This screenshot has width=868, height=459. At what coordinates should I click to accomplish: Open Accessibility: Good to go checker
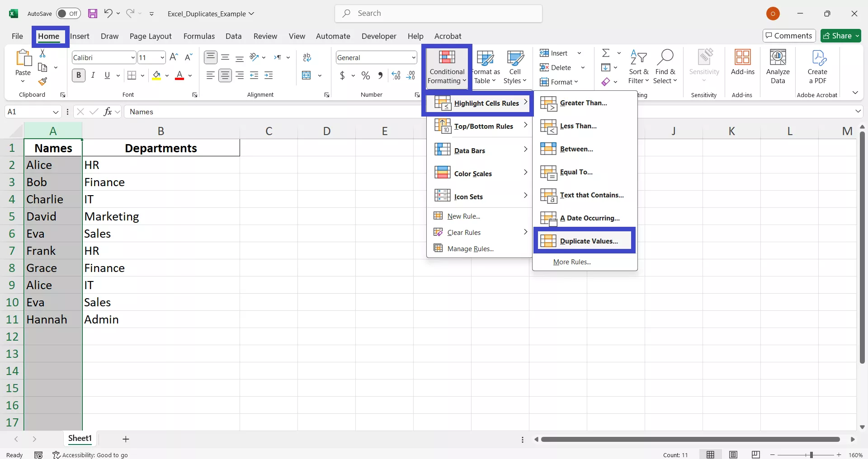pyautogui.click(x=90, y=455)
